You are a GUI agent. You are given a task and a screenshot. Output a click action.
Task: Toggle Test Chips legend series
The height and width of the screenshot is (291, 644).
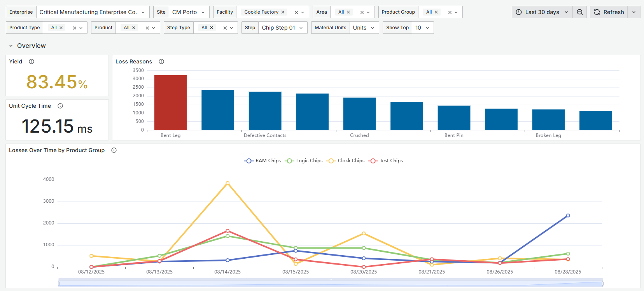click(x=386, y=161)
